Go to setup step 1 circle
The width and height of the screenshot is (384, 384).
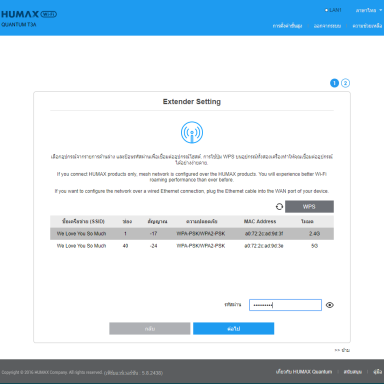(x=334, y=83)
